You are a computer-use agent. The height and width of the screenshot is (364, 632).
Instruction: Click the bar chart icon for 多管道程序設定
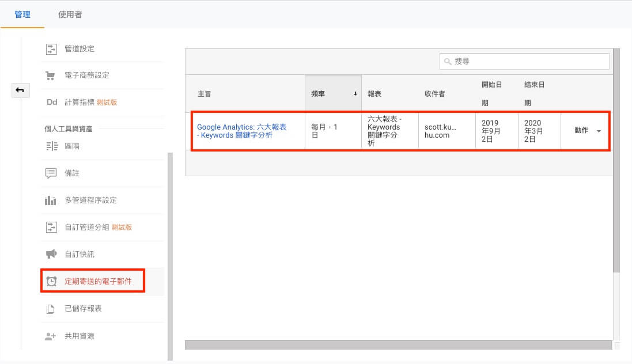[x=51, y=200]
